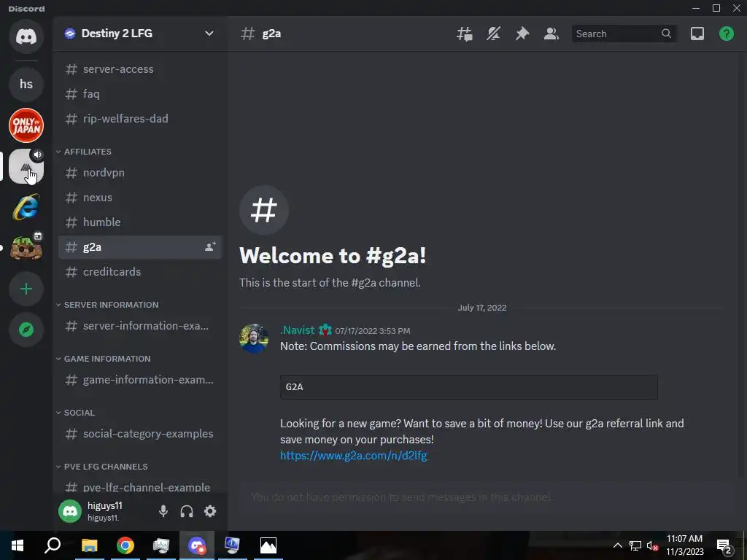Open Discord home direct messages
747x560 pixels.
pyautogui.click(x=26, y=36)
